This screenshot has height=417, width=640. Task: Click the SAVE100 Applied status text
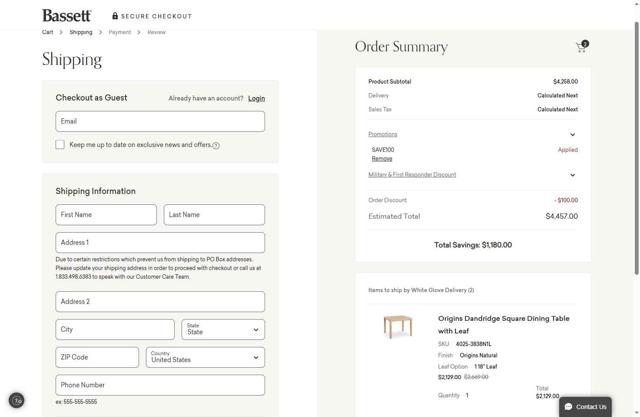(568, 150)
